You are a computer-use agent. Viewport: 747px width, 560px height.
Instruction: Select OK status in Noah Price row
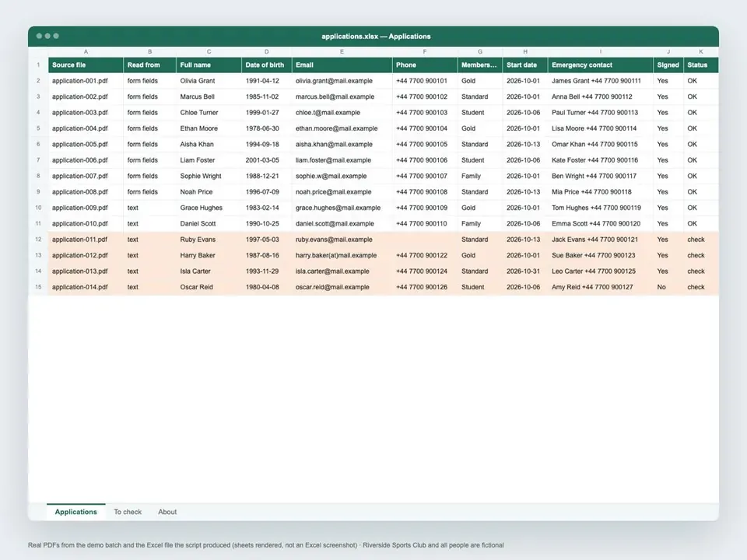point(701,192)
